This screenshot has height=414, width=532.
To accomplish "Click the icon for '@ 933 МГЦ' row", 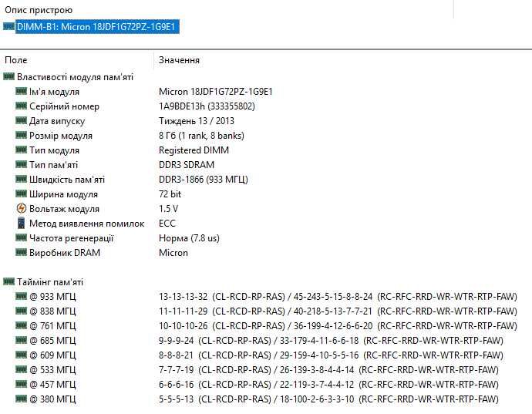I will pyautogui.click(x=21, y=296).
